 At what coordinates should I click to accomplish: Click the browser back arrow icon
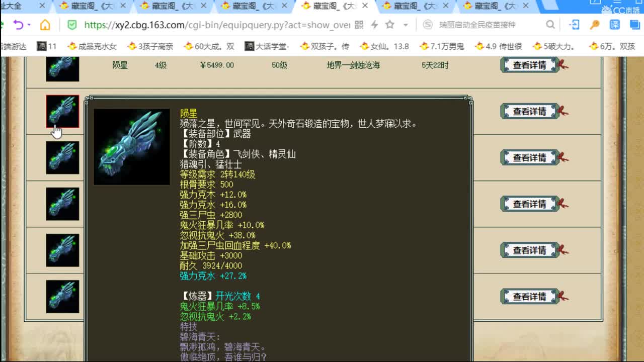click(18, 25)
